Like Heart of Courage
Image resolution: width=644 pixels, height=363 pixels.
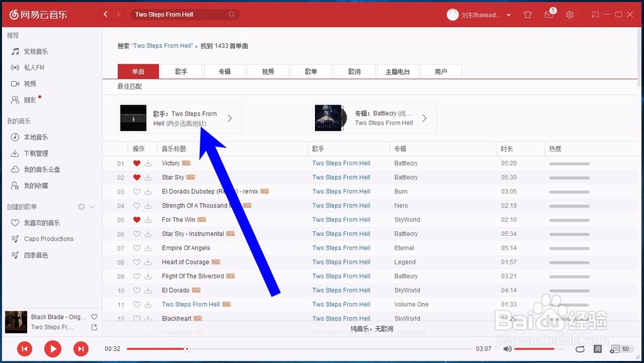tap(137, 262)
